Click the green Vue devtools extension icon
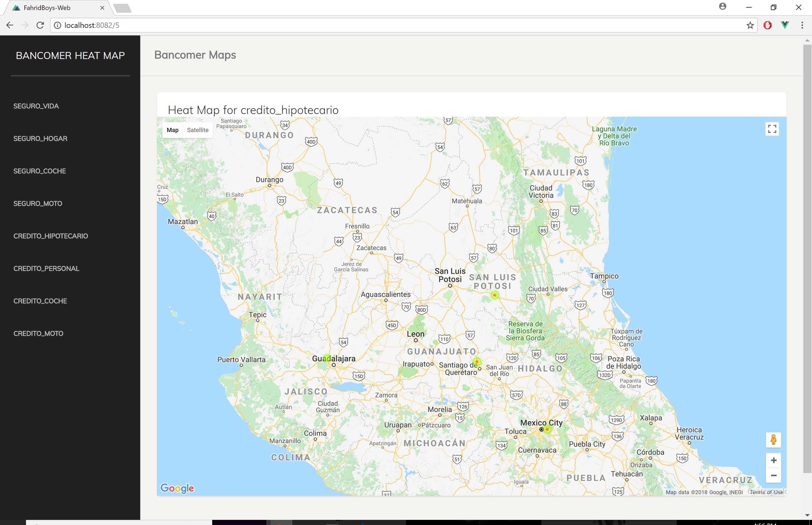This screenshot has width=812, height=525. pos(785,25)
